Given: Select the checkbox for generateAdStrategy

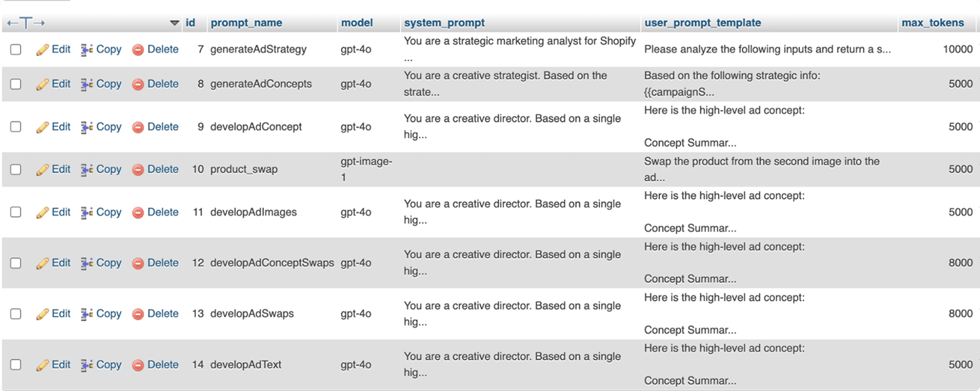Looking at the screenshot, I should (15, 49).
